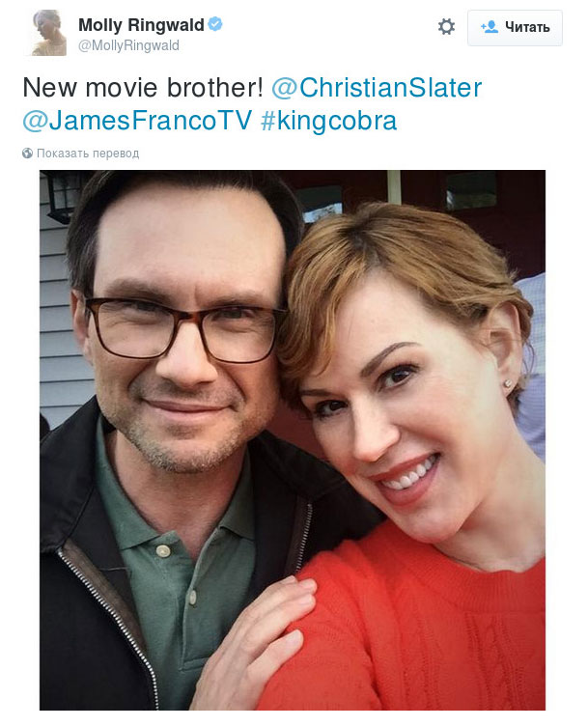588x727 pixels.
Task: Click the add-person icon in the Читать button
Action: click(490, 27)
